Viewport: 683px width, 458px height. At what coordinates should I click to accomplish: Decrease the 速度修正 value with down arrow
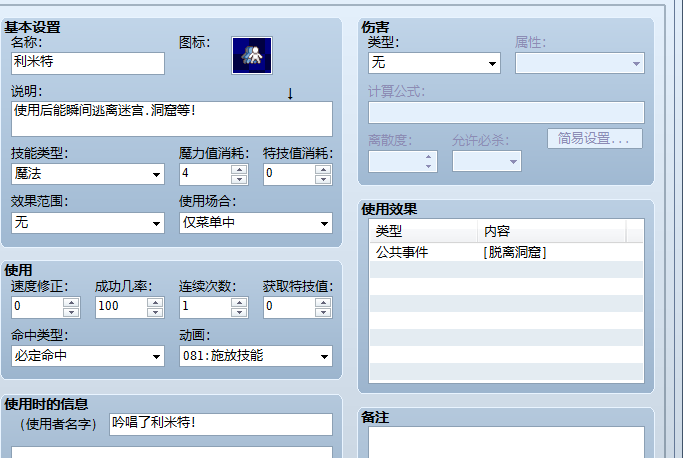click(x=71, y=312)
